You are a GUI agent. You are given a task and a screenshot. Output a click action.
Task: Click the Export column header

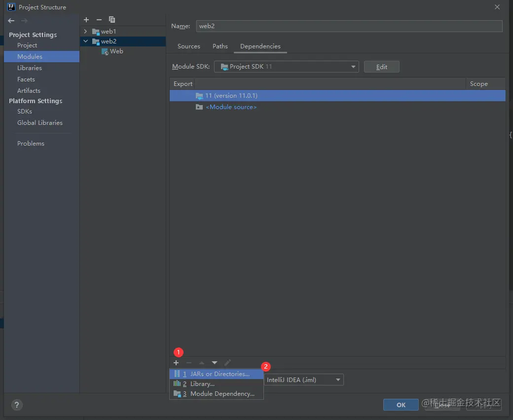pyautogui.click(x=183, y=84)
